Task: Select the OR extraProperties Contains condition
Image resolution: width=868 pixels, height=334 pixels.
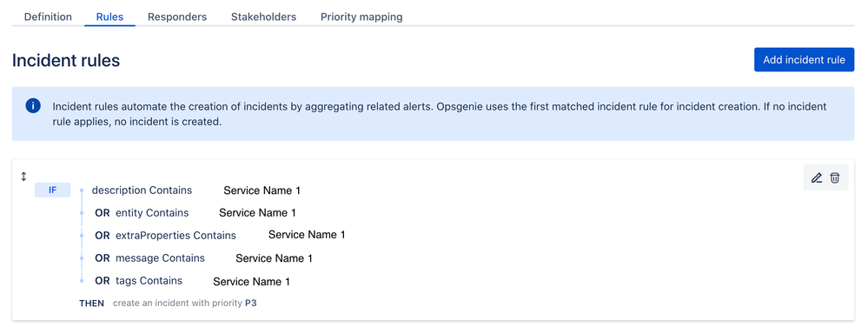Action: [x=165, y=236]
